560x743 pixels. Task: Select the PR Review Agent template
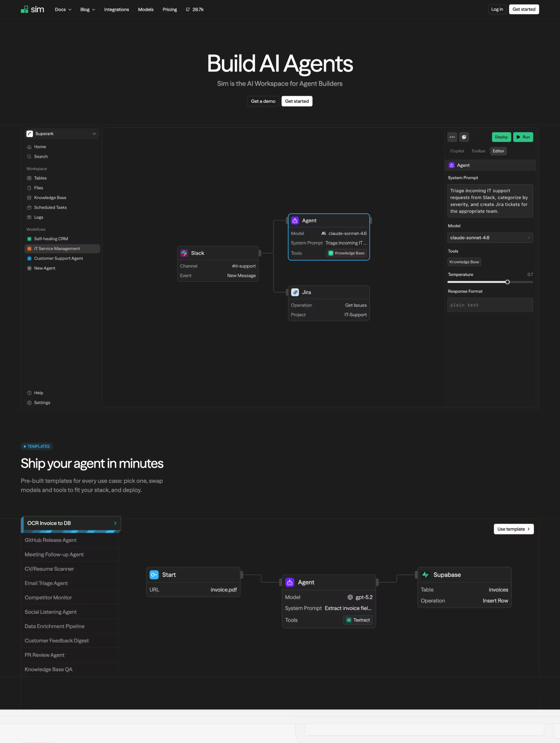point(70,655)
